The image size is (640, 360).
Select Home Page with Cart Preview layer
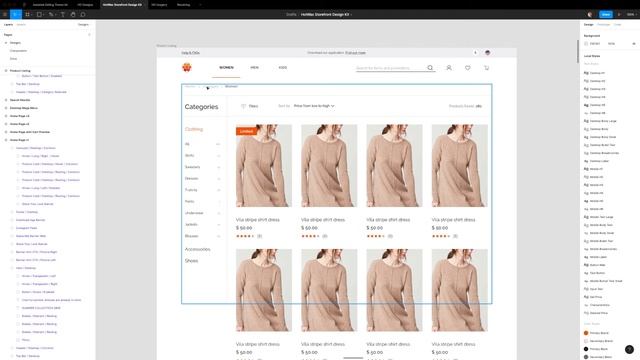click(x=30, y=132)
